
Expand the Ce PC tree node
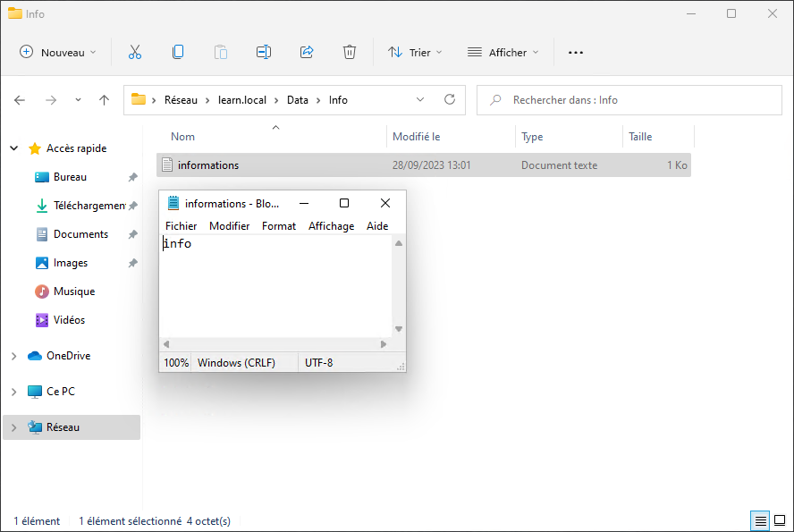(14, 392)
